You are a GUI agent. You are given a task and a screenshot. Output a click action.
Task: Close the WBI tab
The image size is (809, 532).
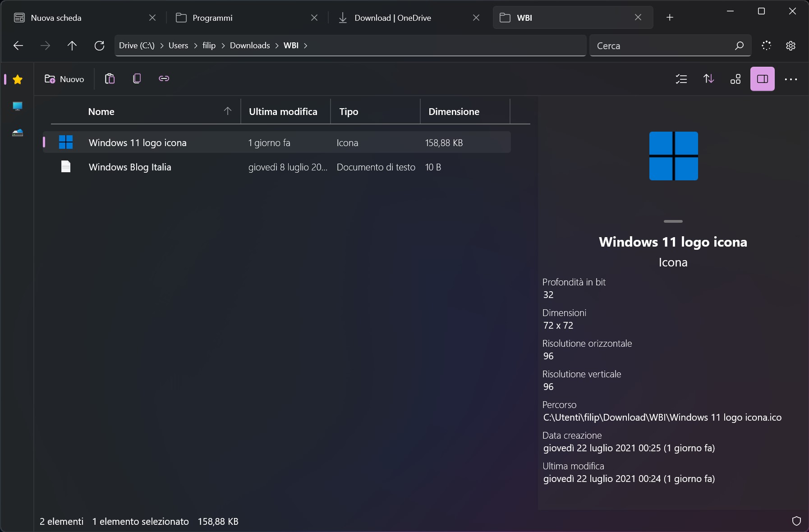coord(638,18)
